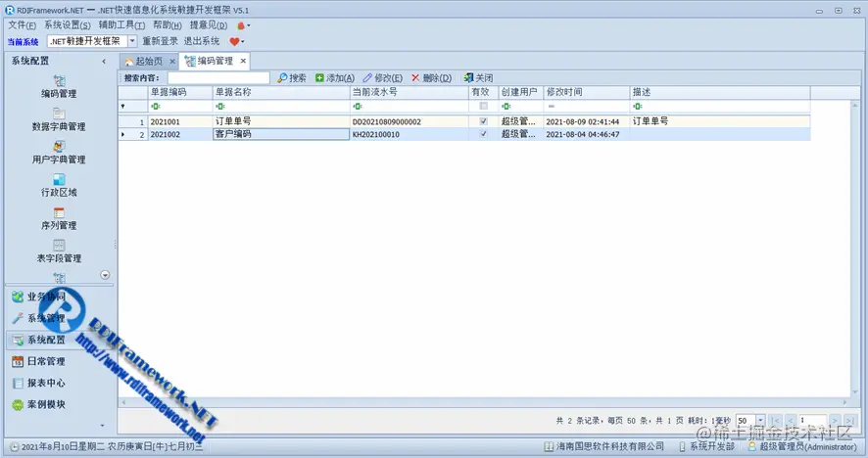Open 文件(F) menu
The width and height of the screenshot is (868, 458).
pyautogui.click(x=23, y=25)
